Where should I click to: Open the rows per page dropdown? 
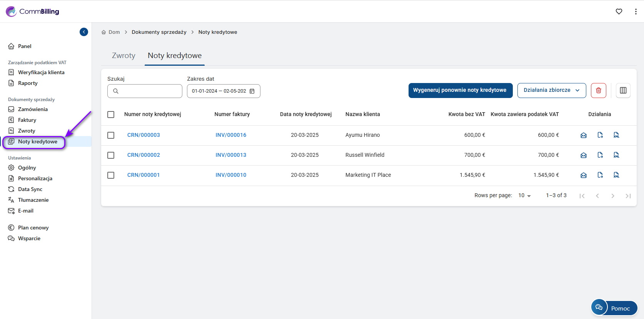point(524,196)
